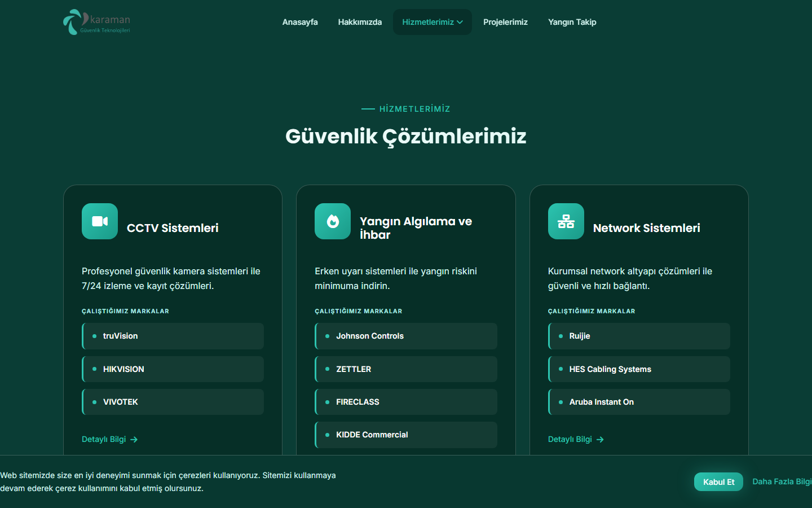Screen dimensions: 812x508
Task: Accept cookies with Kabul Et button
Action: 718,481
